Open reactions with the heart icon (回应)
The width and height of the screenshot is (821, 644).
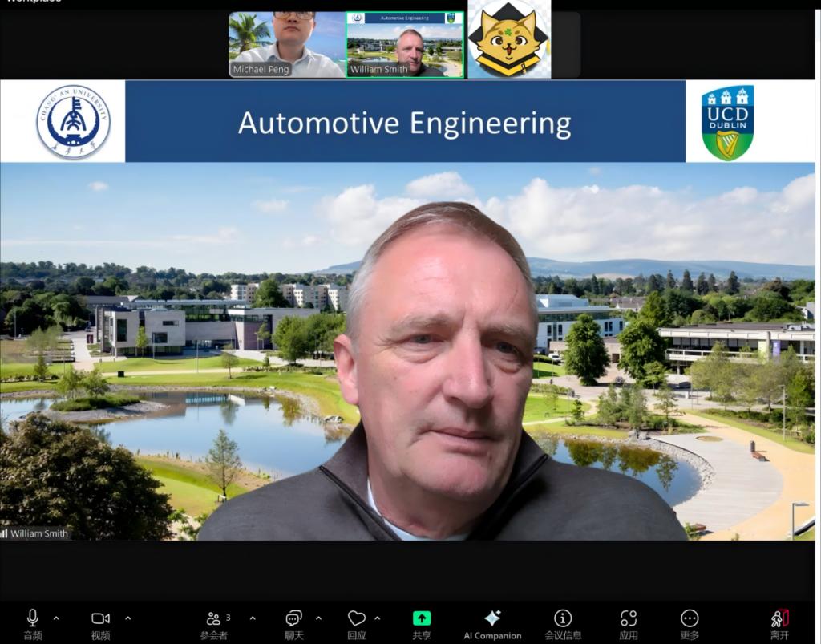(x=357, y=622)
